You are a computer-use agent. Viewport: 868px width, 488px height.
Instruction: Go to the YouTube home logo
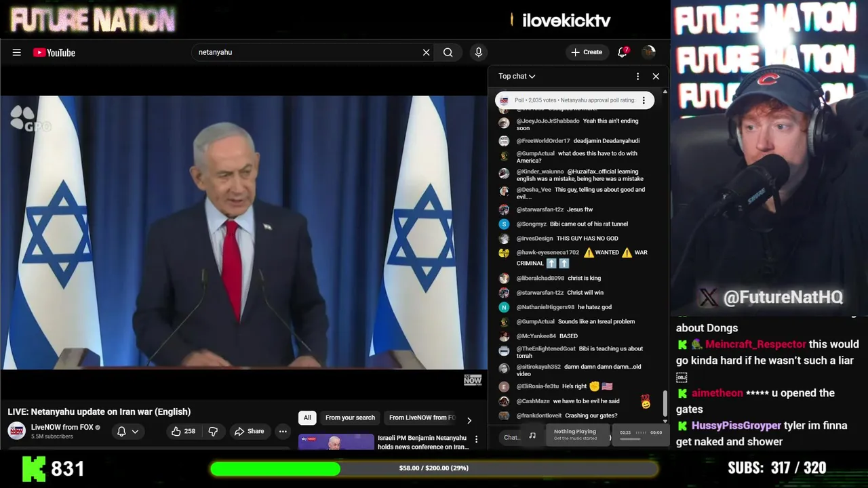tap(54, 52)
